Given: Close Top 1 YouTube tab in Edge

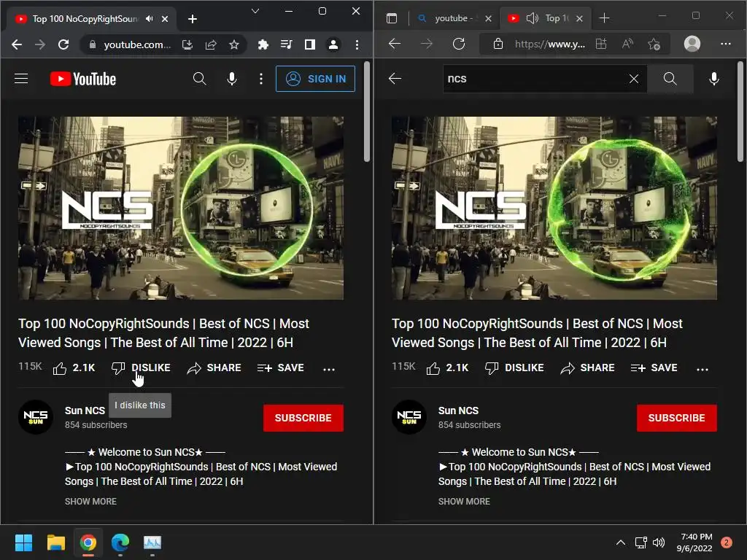Looking at the screenshot, I should pyautogui.click(x=579, y=18).
